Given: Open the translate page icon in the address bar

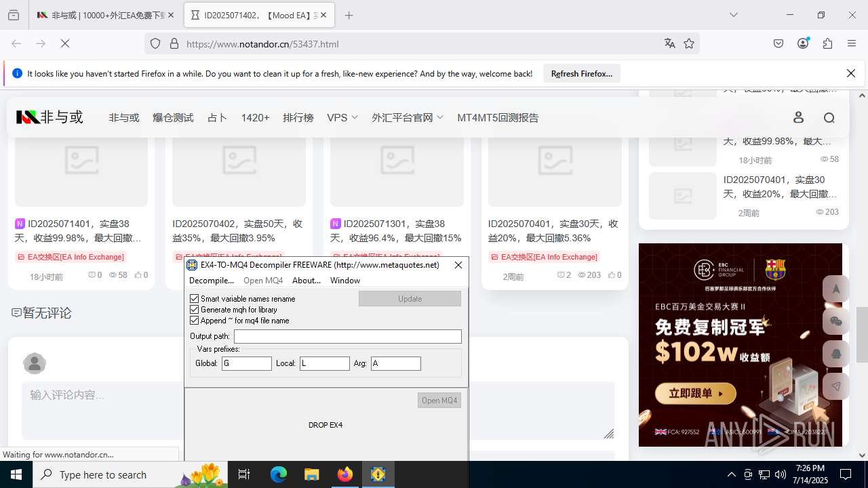Looking at the screenshot, I should click(x=670, y=43).
